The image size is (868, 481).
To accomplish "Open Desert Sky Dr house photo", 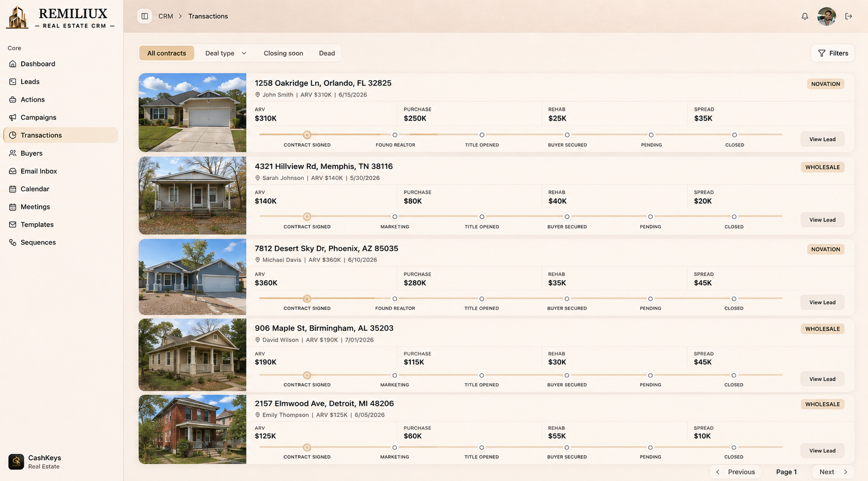I will click(192, 277).
